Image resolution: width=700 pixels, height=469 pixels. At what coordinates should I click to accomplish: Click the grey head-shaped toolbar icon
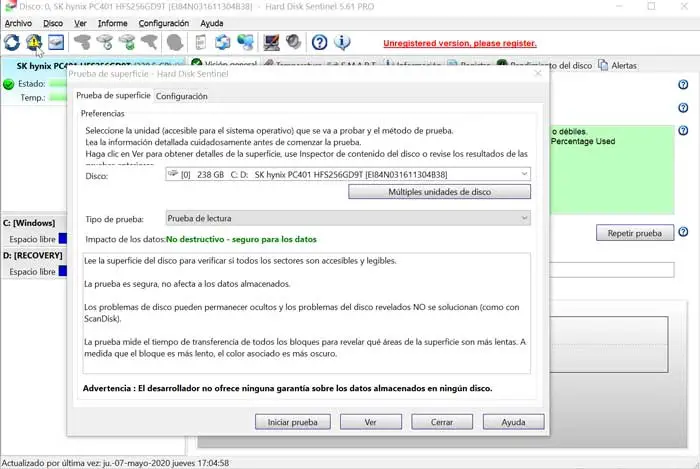coord(175,42)
